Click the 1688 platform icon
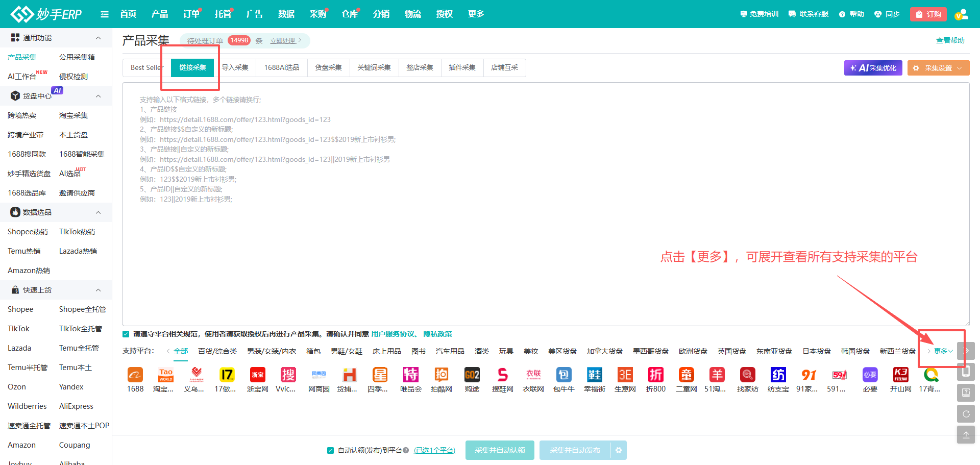The width and height of the screenshot is (980, 465). point(135,375)
